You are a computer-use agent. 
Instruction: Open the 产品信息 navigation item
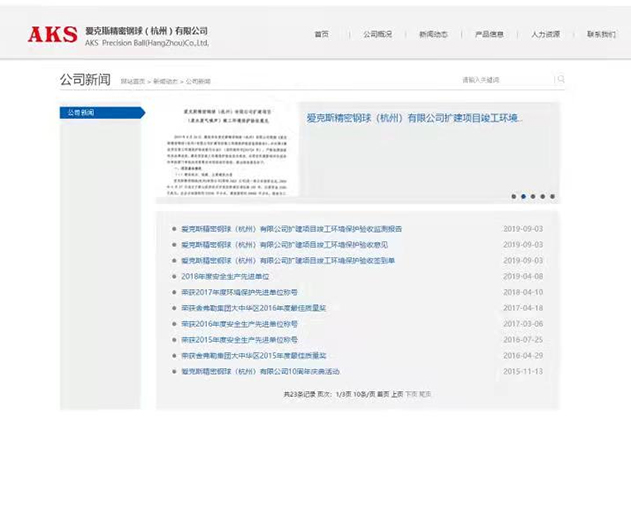coord(489,34)
